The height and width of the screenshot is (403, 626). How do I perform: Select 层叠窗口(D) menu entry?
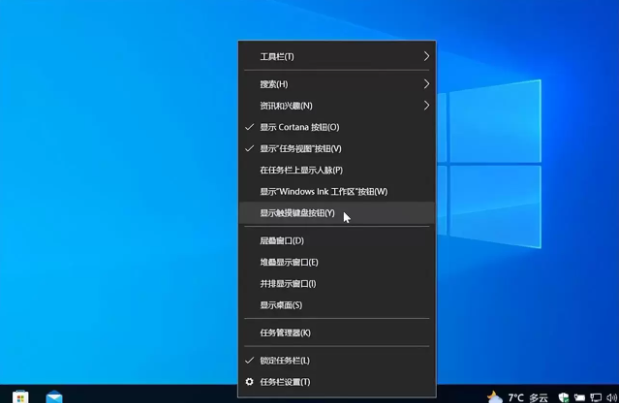coord(337,241)
